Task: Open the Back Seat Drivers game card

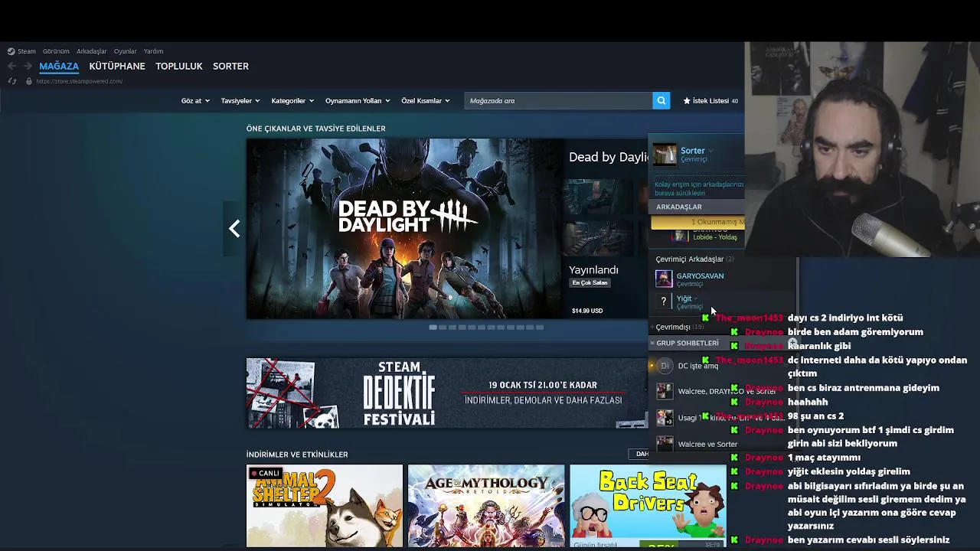Action: [x=648, y=506]
